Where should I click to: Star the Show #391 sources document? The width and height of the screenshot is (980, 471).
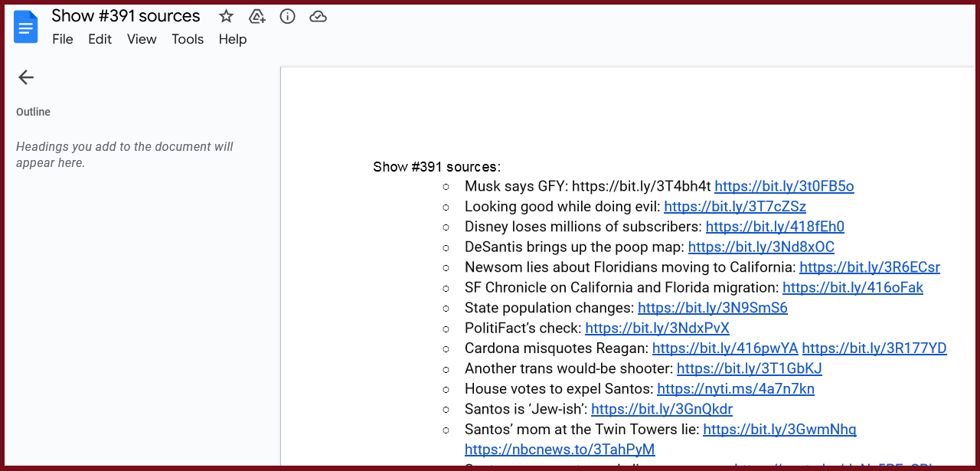[x=226, y=16]
